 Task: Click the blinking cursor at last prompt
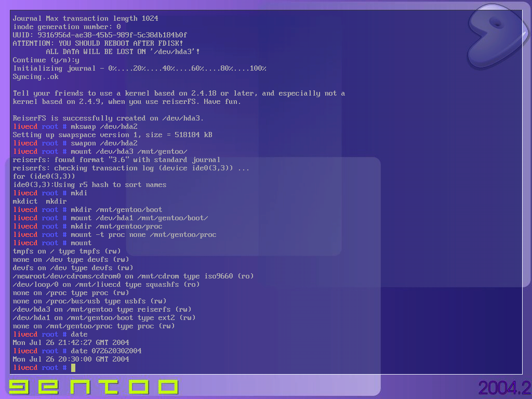[73, 368]
